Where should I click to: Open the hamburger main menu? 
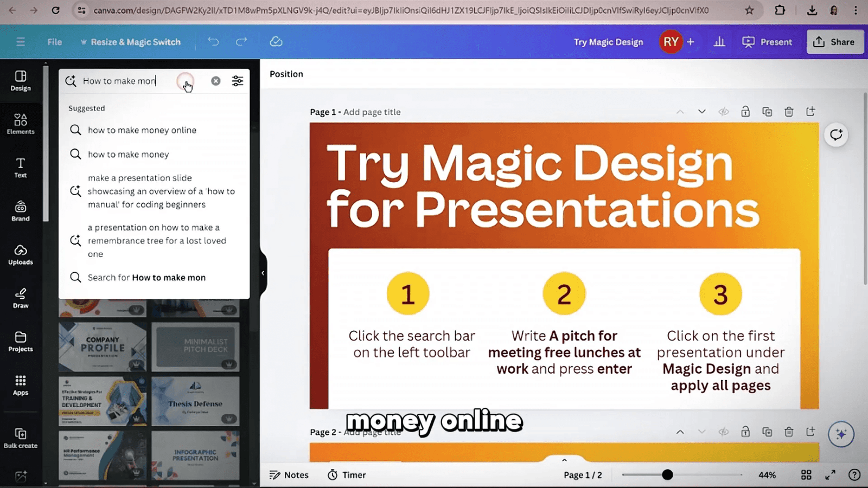click(21, 42)
